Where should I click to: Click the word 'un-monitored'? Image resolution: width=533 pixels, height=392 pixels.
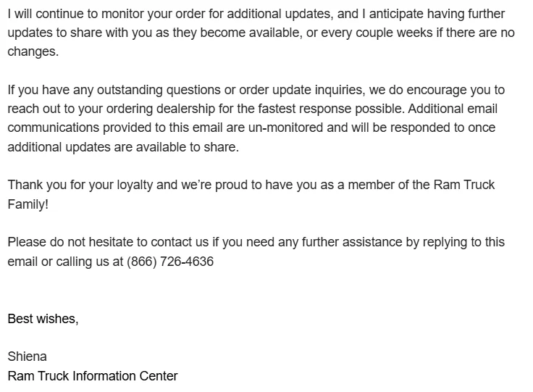point(285,128)
